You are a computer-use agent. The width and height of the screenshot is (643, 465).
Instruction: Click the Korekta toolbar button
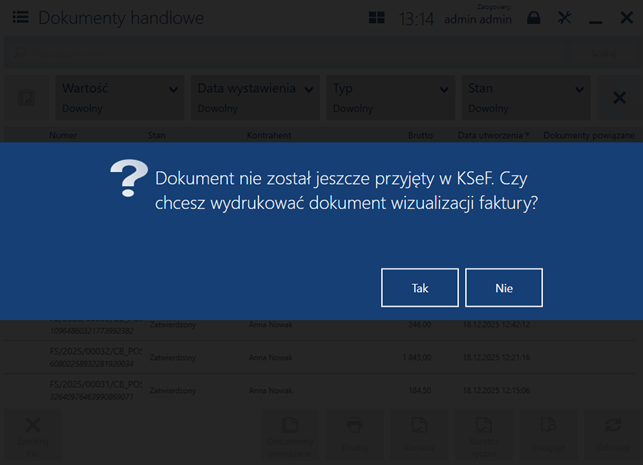pos(419,435)
